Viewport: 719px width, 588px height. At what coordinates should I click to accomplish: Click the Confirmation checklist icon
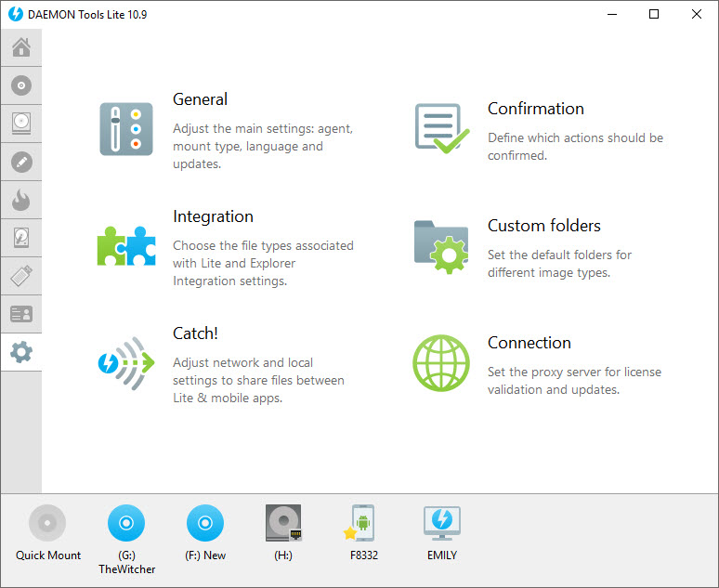coord(442,129)
